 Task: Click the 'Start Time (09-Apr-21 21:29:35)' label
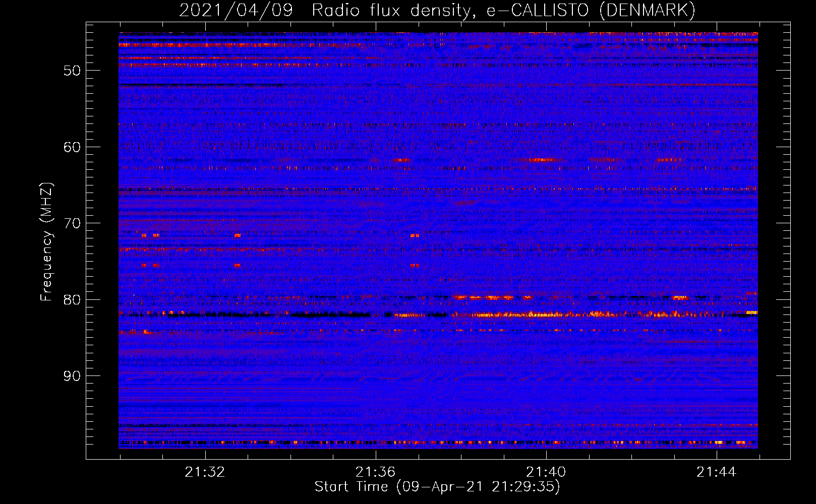[437, 487]
